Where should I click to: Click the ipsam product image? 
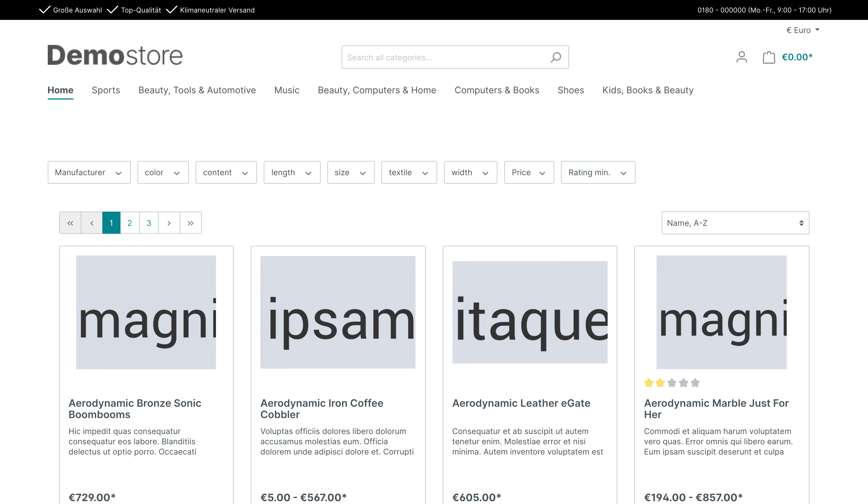(x=338, y=312)
